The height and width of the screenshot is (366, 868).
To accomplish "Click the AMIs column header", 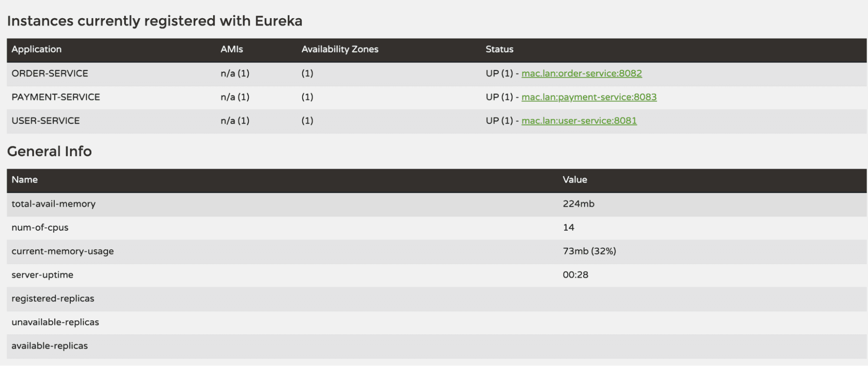I will pyautogui.click(x=231, y=49).
